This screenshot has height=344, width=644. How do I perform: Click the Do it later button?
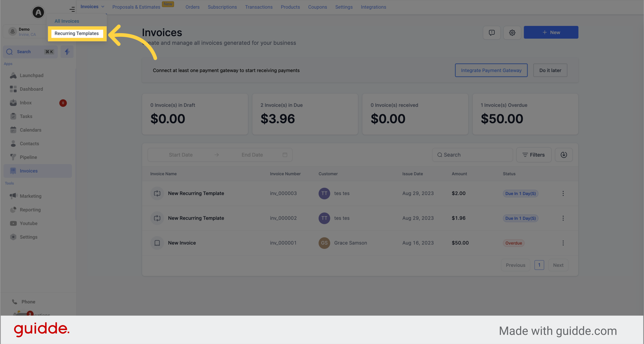coord(550,70)
